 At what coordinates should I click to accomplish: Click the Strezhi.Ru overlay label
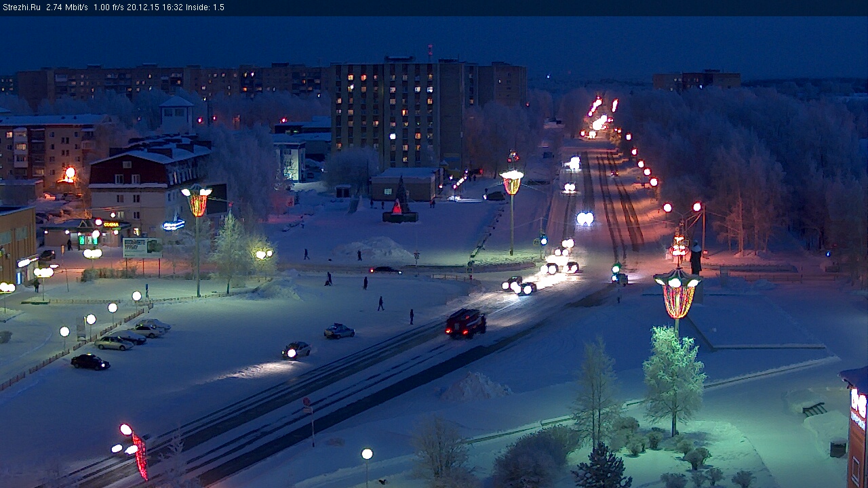pos(22,7)
